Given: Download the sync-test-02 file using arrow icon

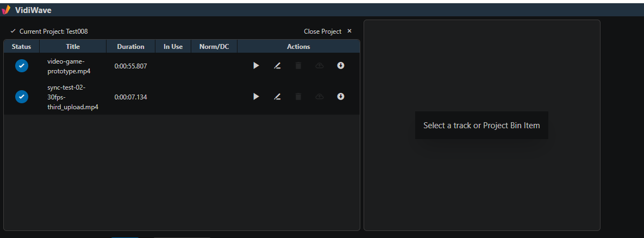Looking at the screenshot, I should coord(341,96).
